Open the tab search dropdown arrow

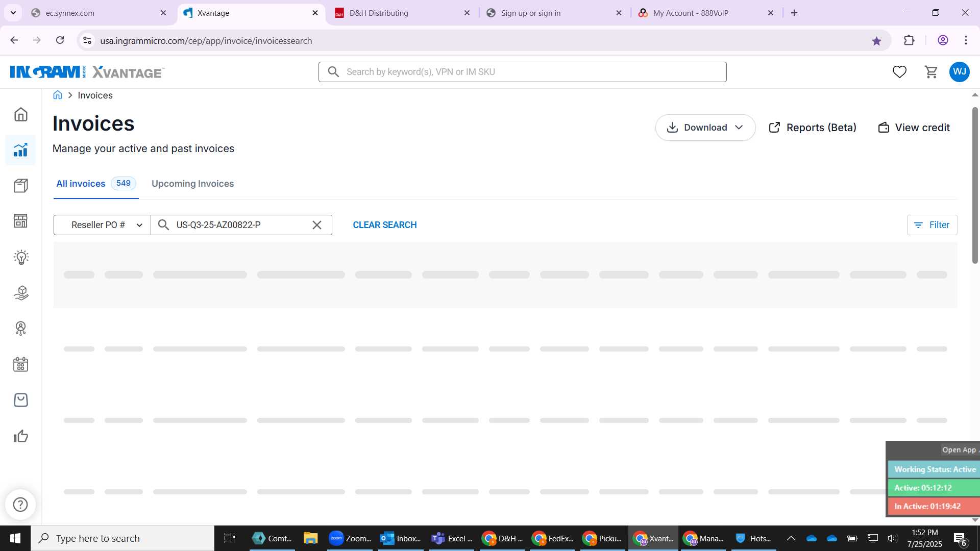[13, 13]
